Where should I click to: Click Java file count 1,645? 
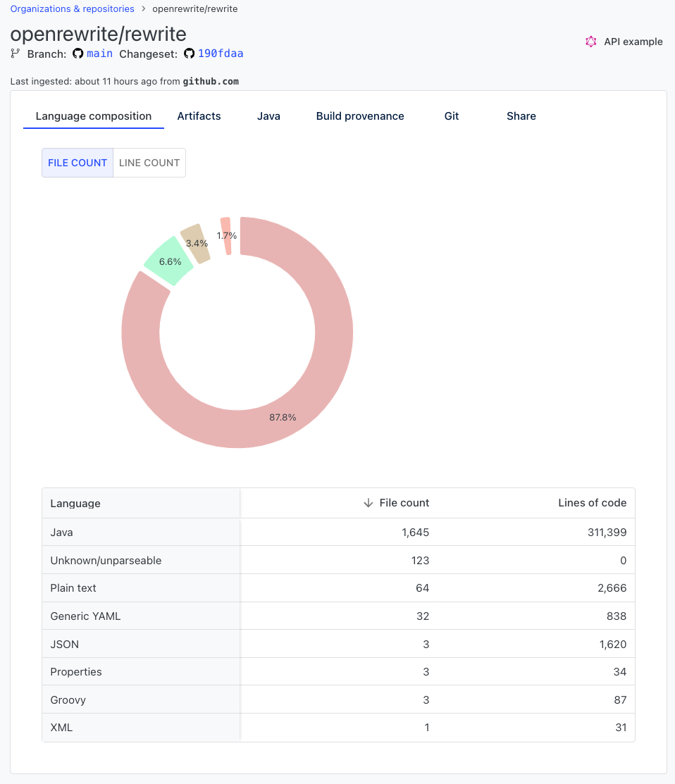pyautogui.click(x=416, y=532)
